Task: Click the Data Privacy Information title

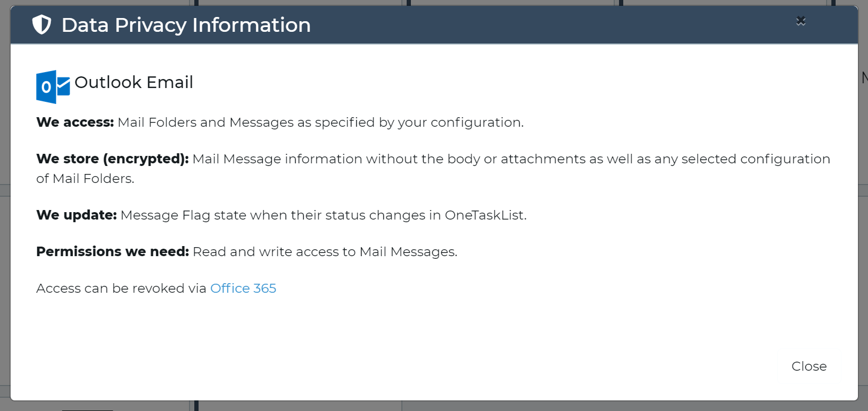Action: (186, 25)
